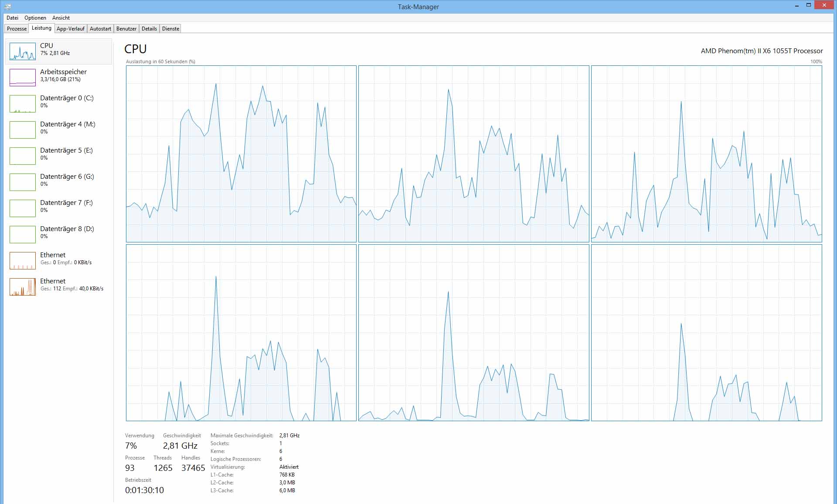Select Datenträger 5 (E:) disk icon
Viewport: 837px width, 504px height.
point(23,156)
